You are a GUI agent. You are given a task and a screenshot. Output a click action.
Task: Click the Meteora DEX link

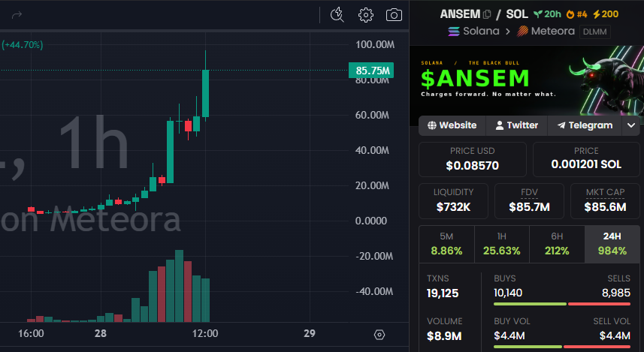click(x=546, y=32)
